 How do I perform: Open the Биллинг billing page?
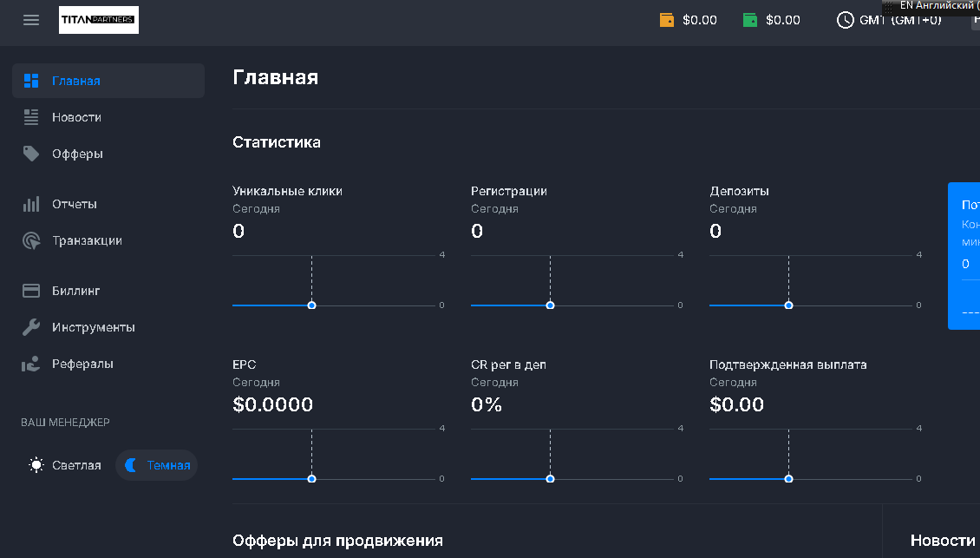tap(76, 291)
